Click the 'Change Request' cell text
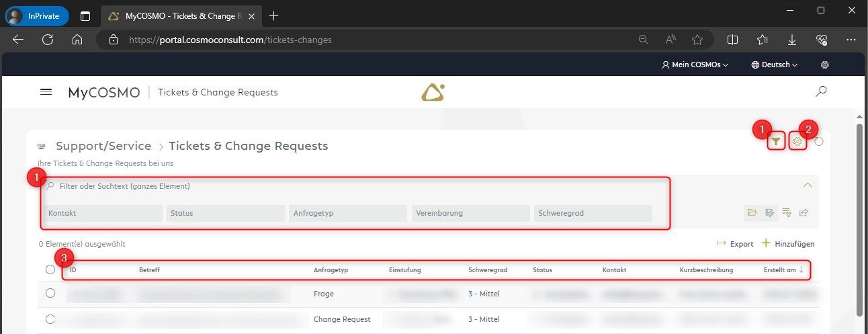The height and width of the screenshot is (334, 868). (342, 319)
